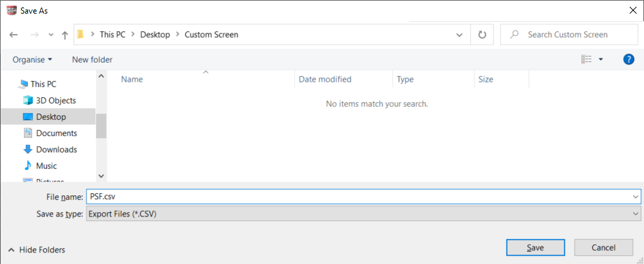Select Custom Screen in the address path
The height and width of the screenshot is (264, 644).
coord(211,35)
